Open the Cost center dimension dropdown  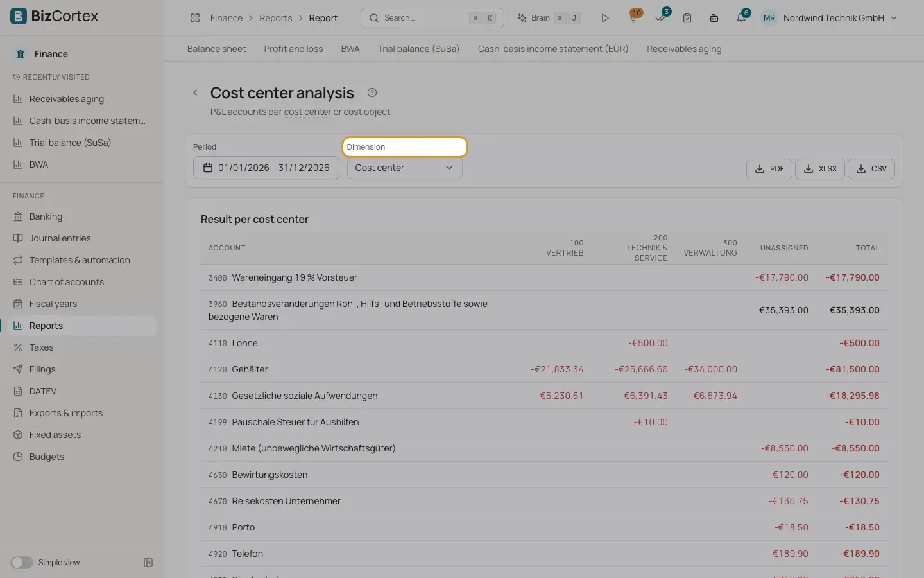click(x=404, y=168)
